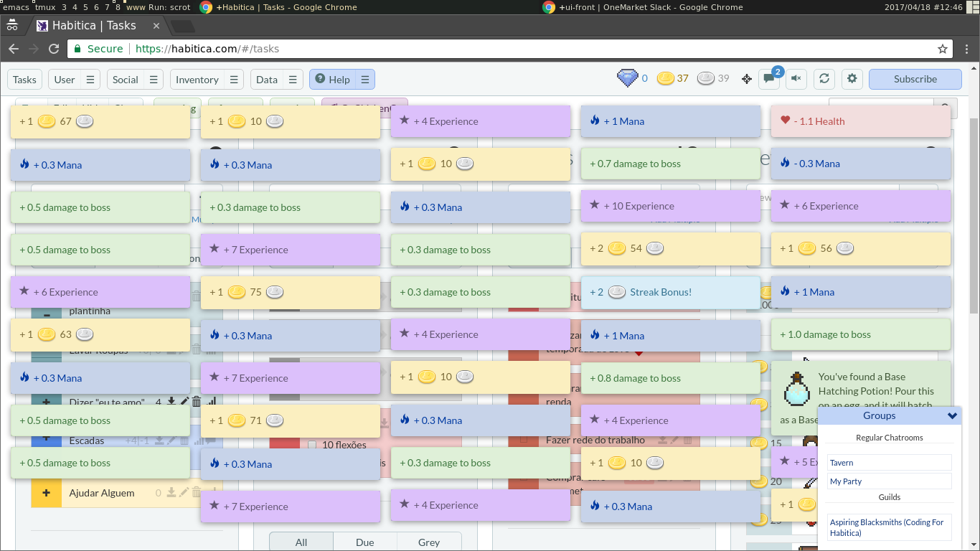Open chat messages icon with badge 2

(x=769, y=79)
